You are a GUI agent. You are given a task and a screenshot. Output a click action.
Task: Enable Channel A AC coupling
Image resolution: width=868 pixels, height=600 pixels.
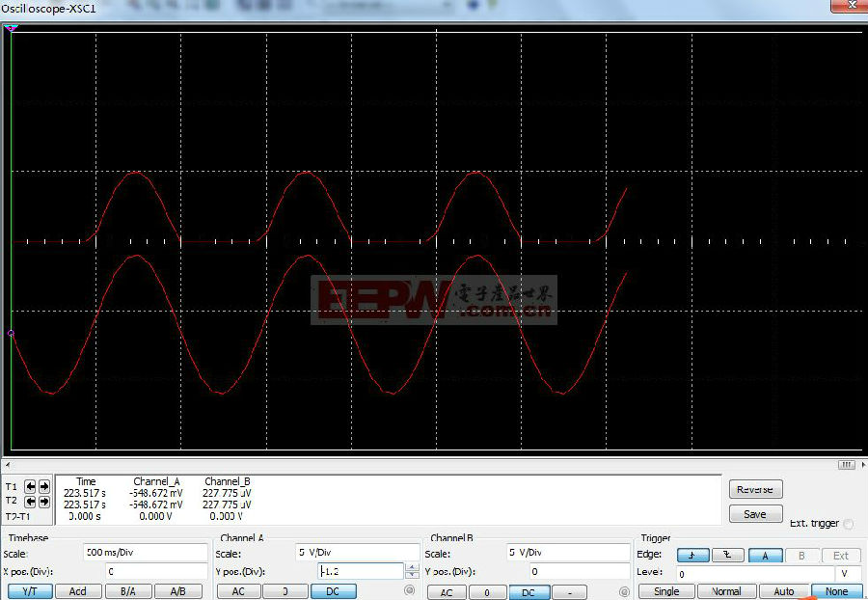tap(237, 591)
